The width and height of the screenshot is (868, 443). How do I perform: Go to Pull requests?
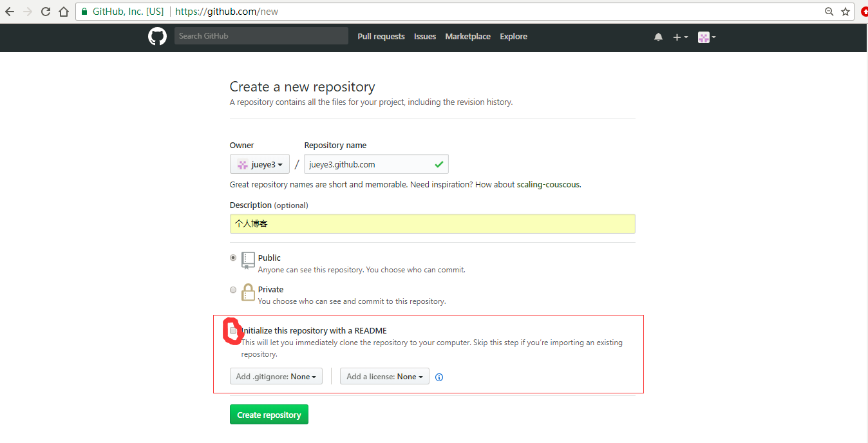point(381,37)
